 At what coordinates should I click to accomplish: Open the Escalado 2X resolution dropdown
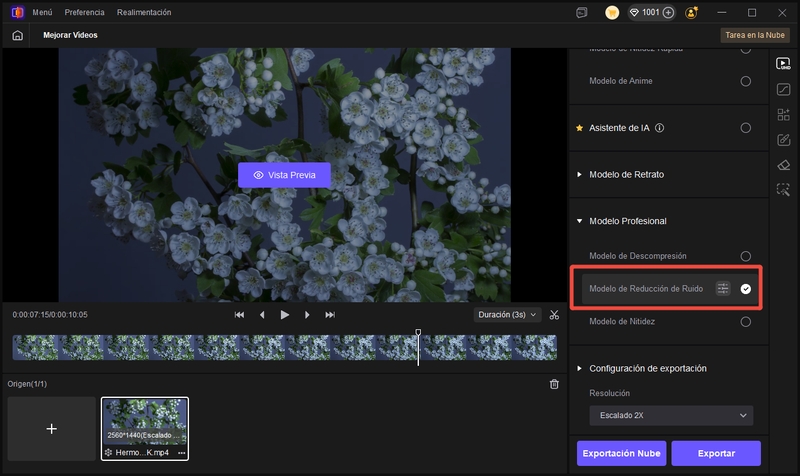coord(671,415)
